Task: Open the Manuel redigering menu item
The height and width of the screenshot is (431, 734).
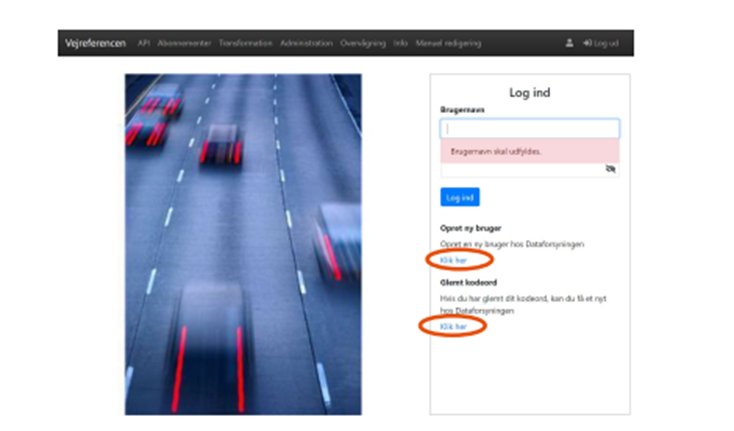Action: (448, 44)
